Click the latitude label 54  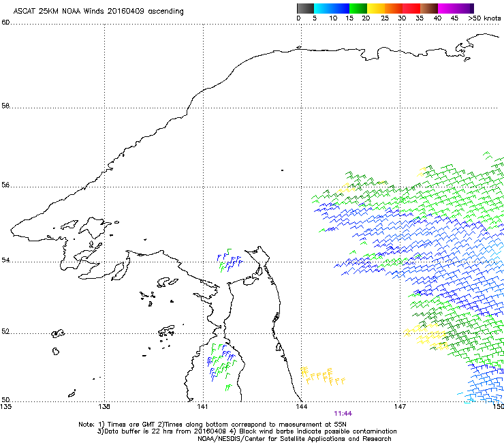coord(5,260)
